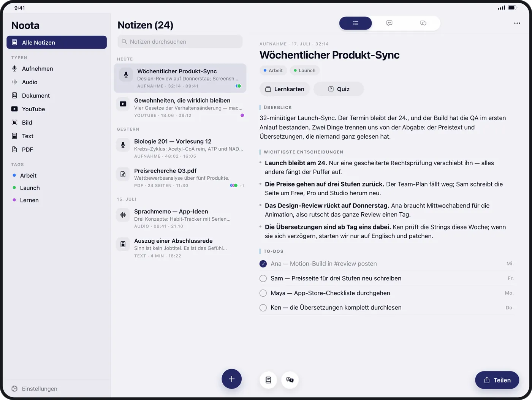Filter by the green Launch tag in sidebar
532x400 pixels.
(57, 188)
